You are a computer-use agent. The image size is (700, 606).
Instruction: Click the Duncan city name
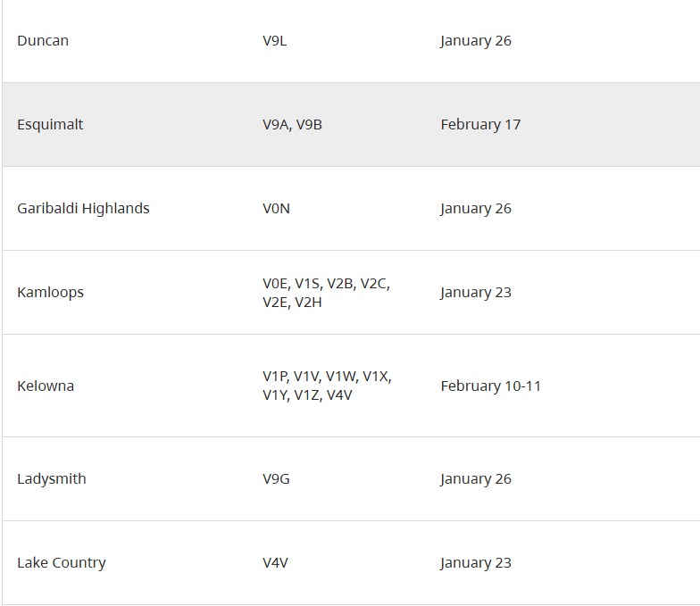tap(43, 41)
